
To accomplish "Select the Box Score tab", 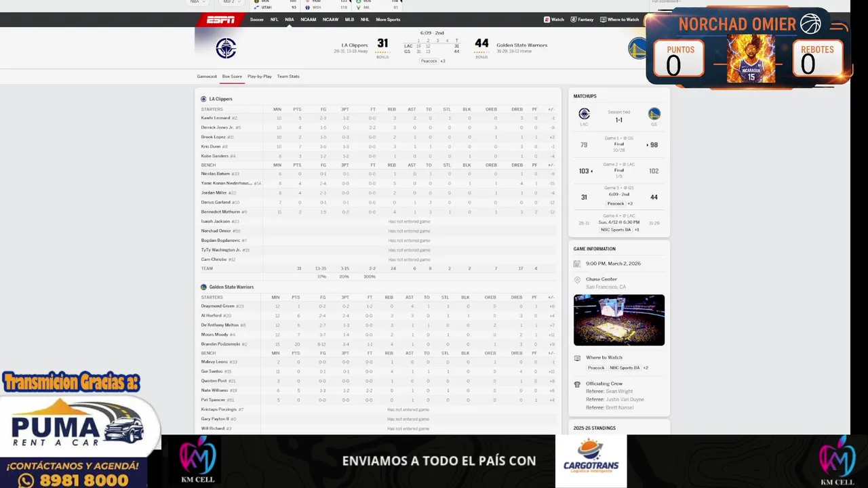I will (232, 77).
